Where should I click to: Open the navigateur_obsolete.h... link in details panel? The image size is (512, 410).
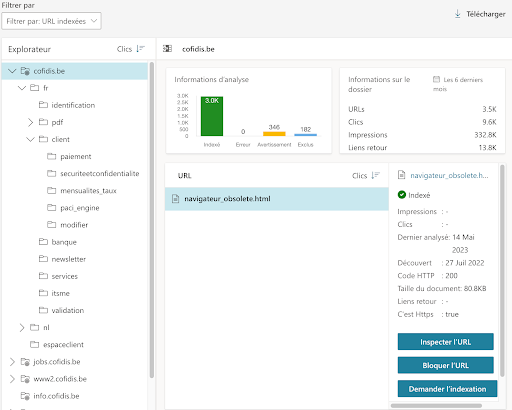pyautogui.click(x=449, y=175)
